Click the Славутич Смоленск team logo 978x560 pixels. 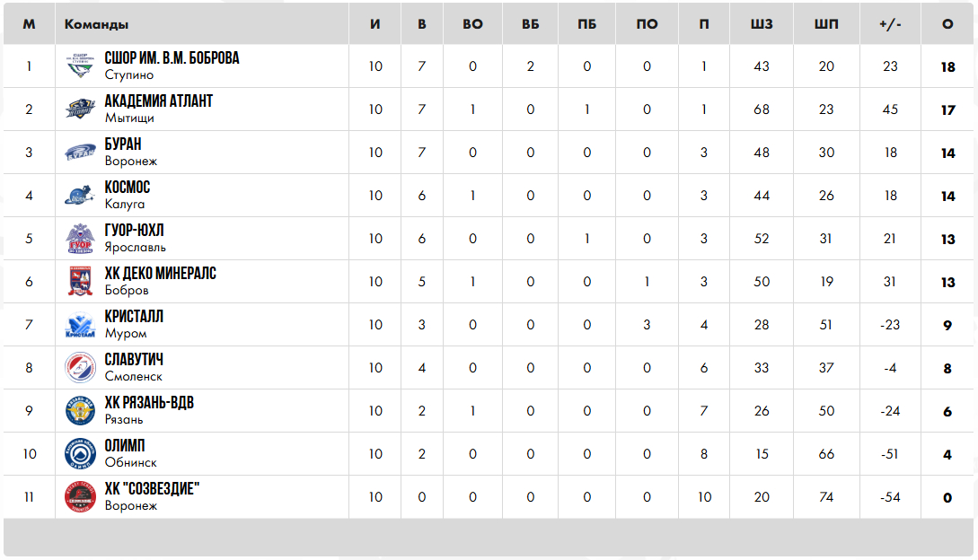[x=81, y=368]
